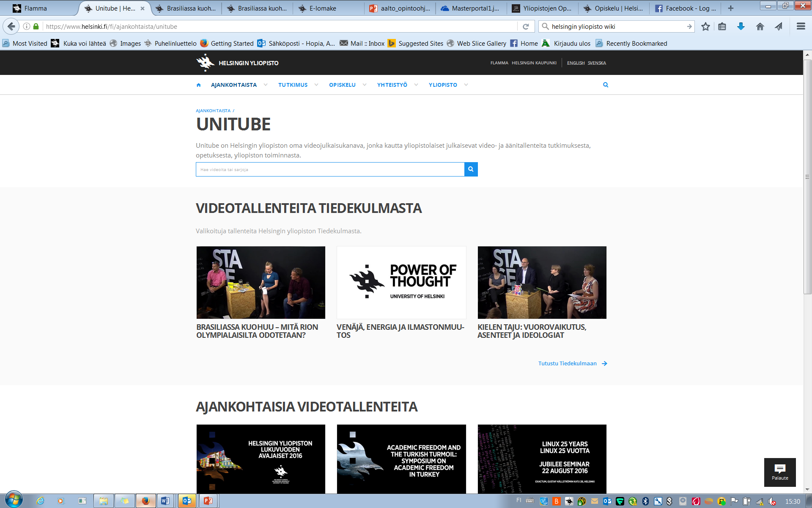The image size is (812, 508).
Task: Expand the Yliopisto menu chevron
Action: pyautogui.click(x=466, y=85)
